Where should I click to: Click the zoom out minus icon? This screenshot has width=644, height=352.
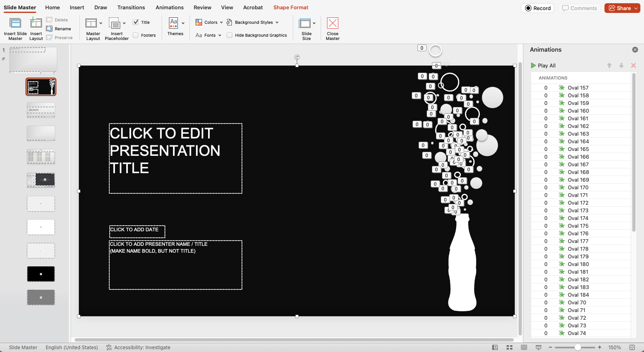pyautogui.click(x=550, y=347)
